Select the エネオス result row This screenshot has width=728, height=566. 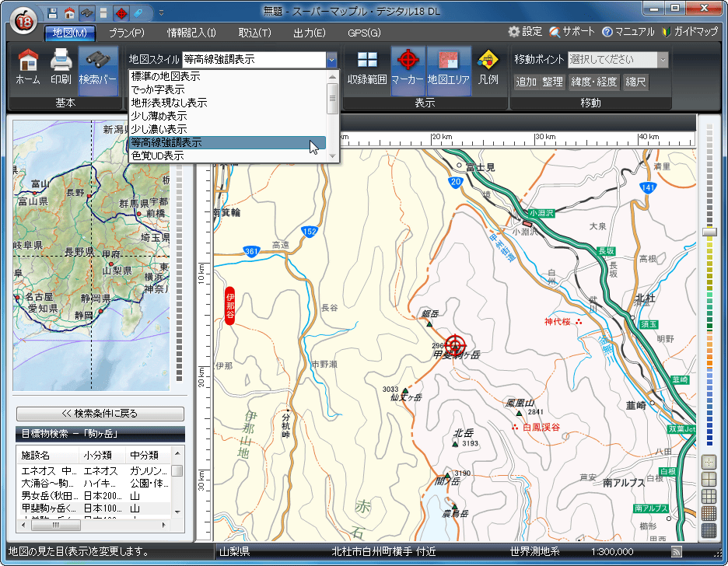(x=94, y=471)
